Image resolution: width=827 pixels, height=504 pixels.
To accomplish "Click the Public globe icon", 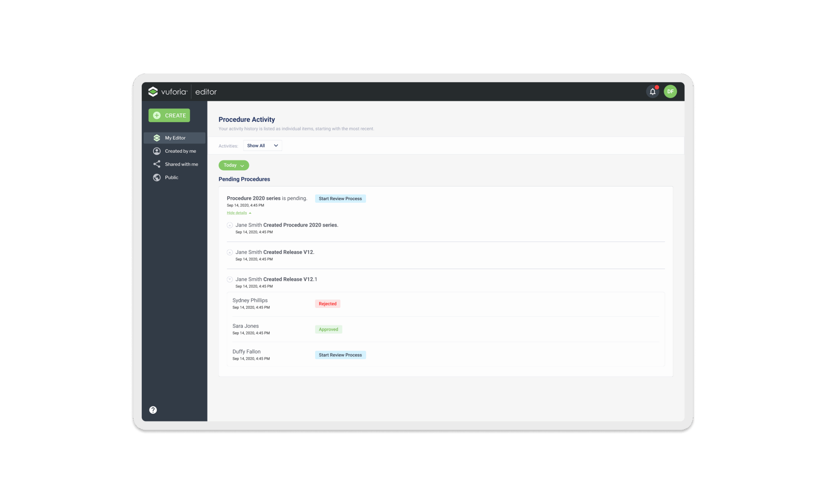I will click(x=157, y=178).
